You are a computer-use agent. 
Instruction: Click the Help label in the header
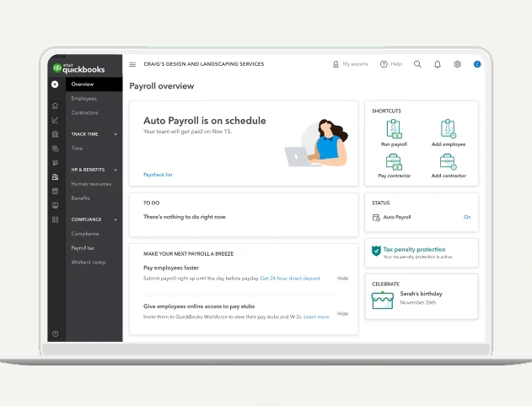396,64
